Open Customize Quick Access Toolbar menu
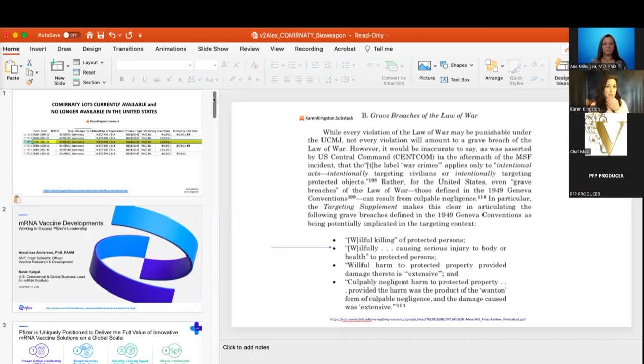Viewport: 644px width, 364px height. point(140,35)
